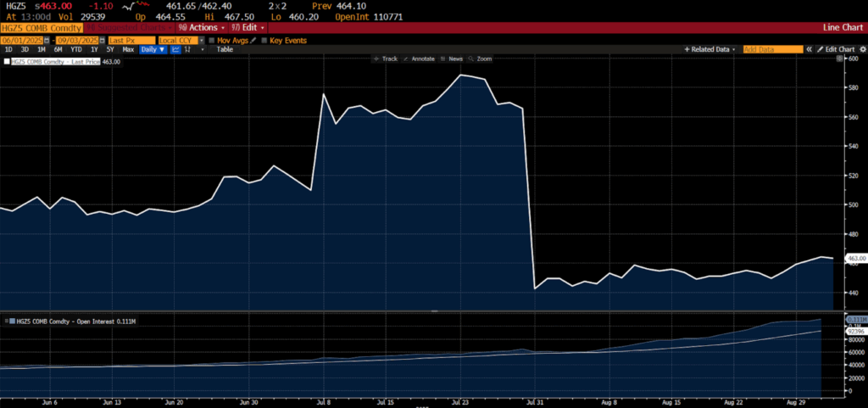
Task: Select the line chart style icon
Action: point(176,49)
